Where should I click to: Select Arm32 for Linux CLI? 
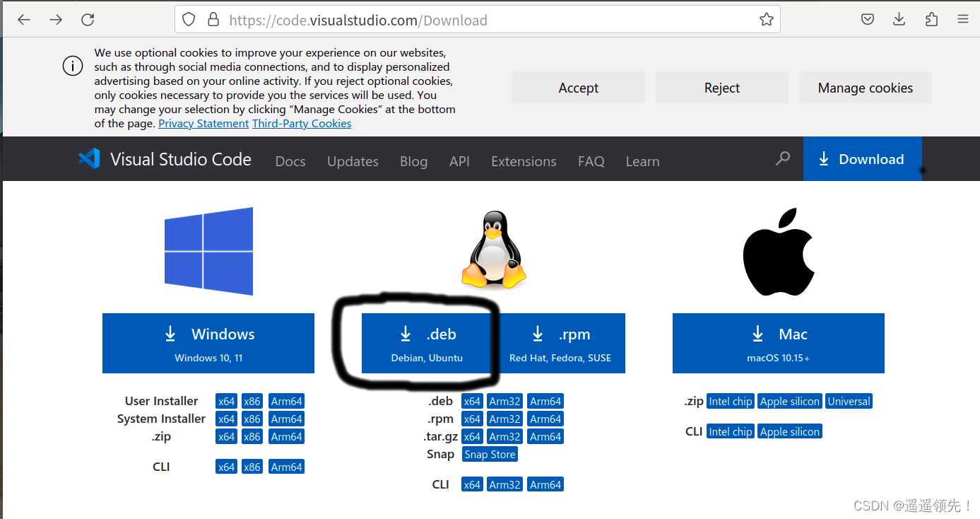[505, 484]
